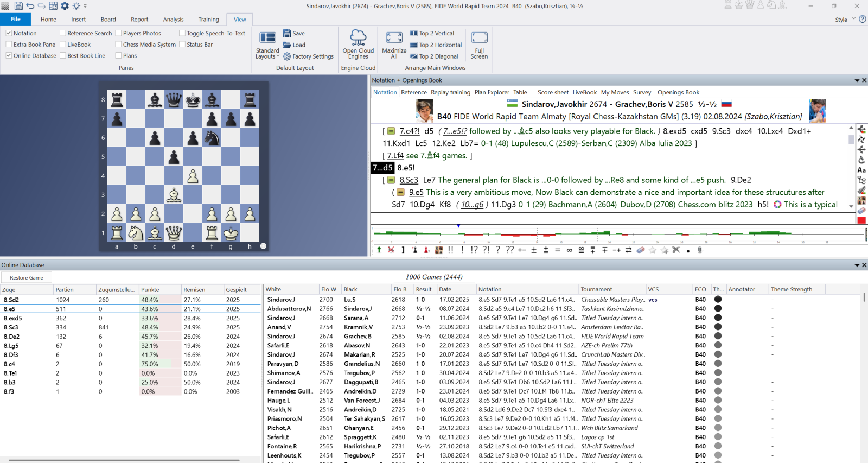This screenshot has height=463, width=868.
Task: Expand the Notation pane dropdown arrow
Action: [857, 80]
